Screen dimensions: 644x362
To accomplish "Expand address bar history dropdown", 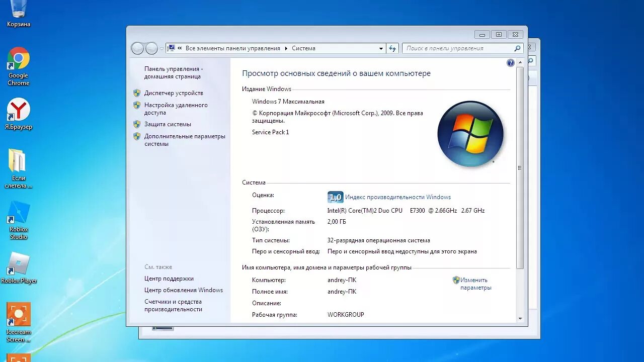I will click(x=381, y=49).
